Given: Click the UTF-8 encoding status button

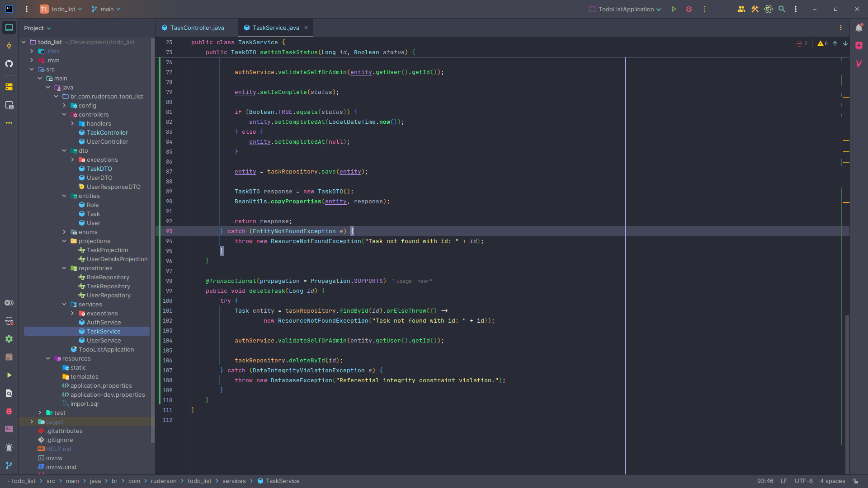Looking at the screenshot, I should pos(803,481).
